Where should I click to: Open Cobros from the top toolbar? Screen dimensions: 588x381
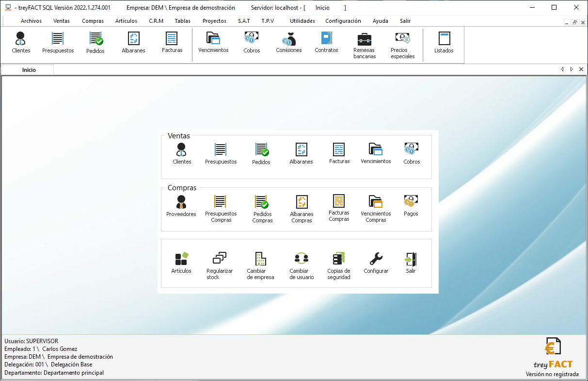point(252,43)
